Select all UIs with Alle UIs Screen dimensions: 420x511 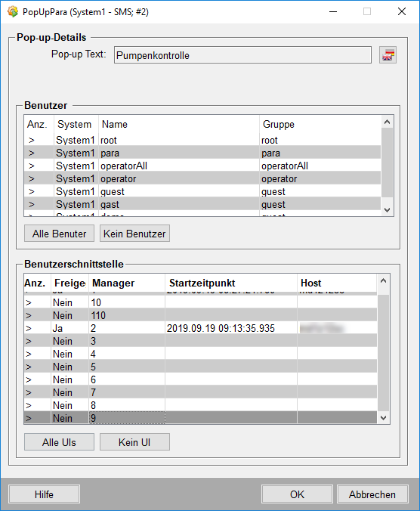(x=59, y=442)
